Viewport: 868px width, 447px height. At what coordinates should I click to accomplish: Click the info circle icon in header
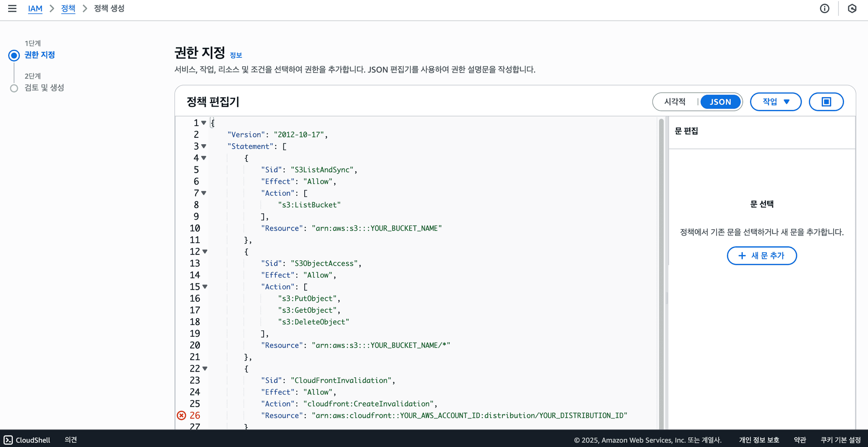point(825,9)
